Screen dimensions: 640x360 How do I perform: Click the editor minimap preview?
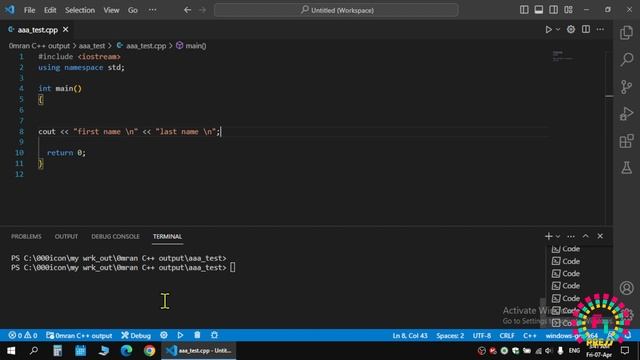coord(562,56)
